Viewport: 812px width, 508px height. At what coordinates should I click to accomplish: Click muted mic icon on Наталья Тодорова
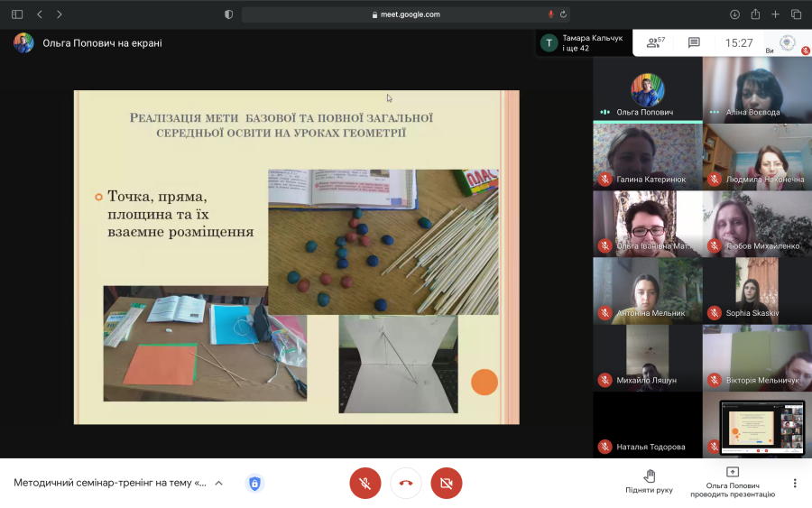604,447
